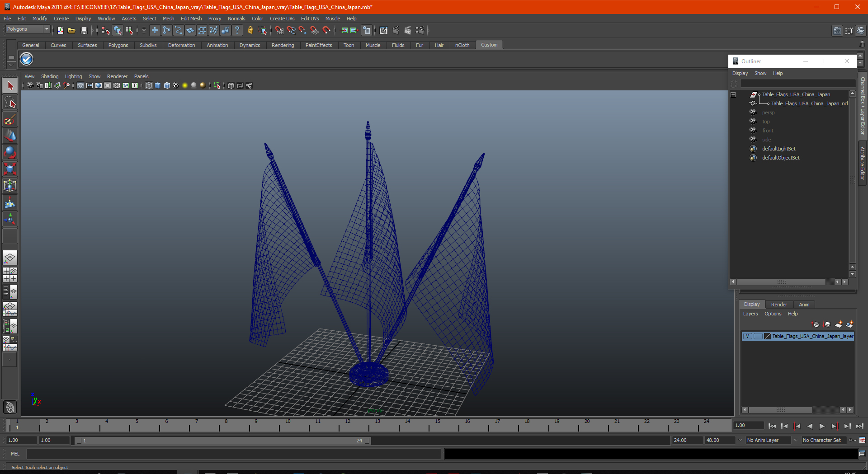Pick the Move tool cone icon
This screenshot has height=474, width=868.
click(10, 136)
